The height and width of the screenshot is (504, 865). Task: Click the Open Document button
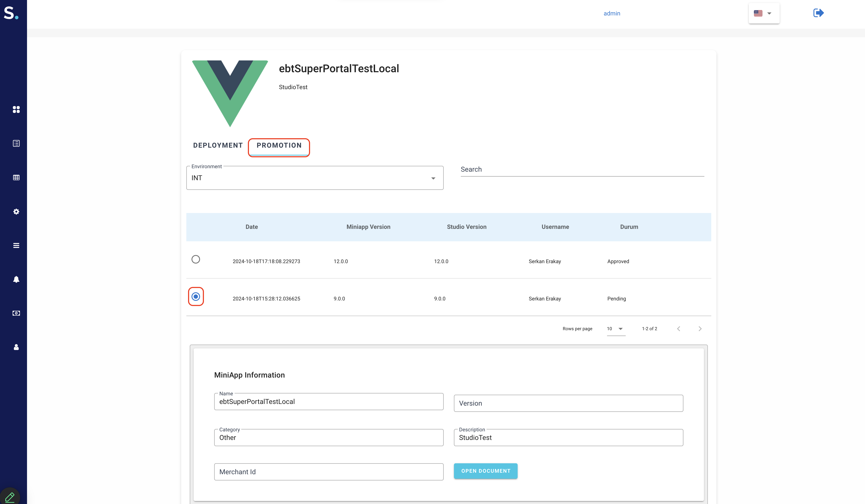point(485,471)
